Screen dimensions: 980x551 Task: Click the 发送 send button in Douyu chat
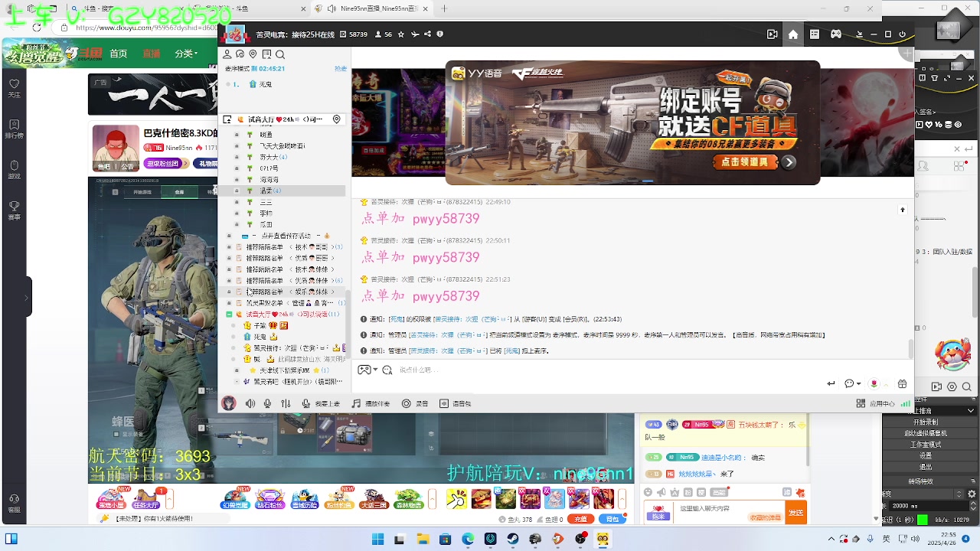[796, 513]
